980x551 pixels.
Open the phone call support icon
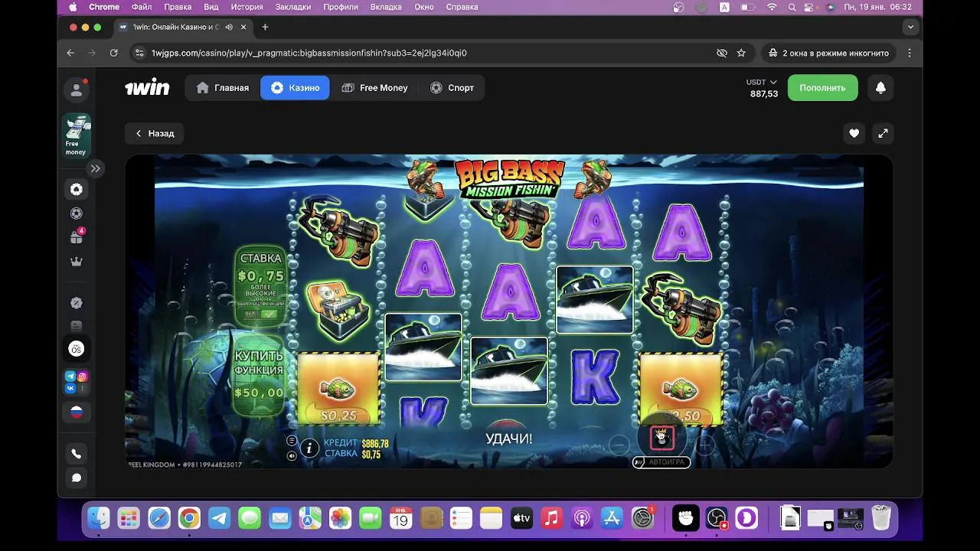(76, 453)
